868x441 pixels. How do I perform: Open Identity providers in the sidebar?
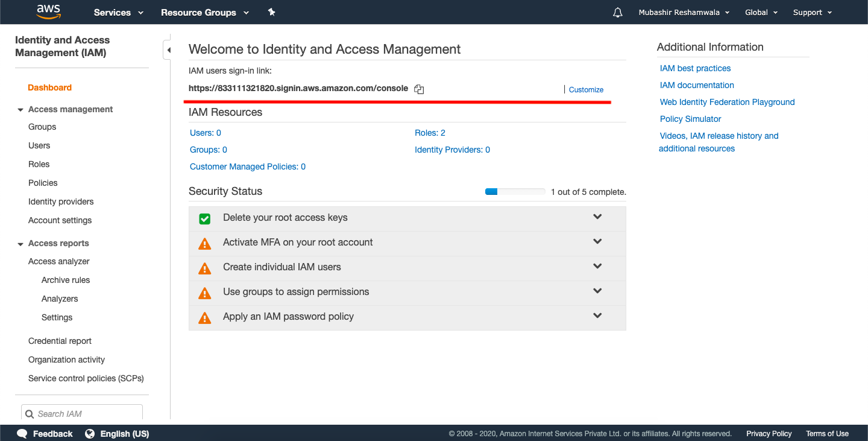coord(61,201)
